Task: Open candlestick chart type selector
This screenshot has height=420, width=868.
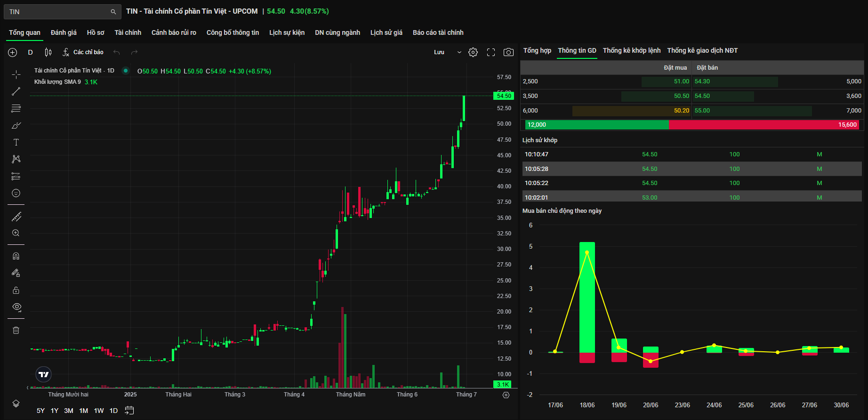Action: [x=48, y=52]
